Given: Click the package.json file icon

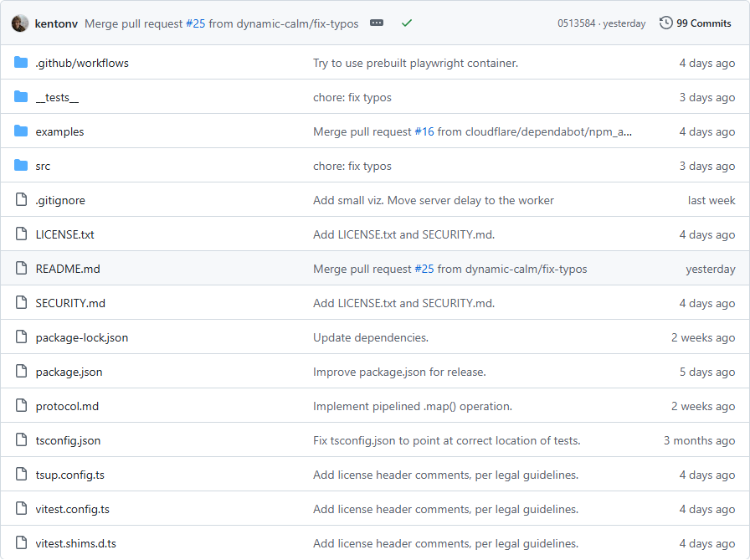Looking at the screenshot, I should point(21,372).
